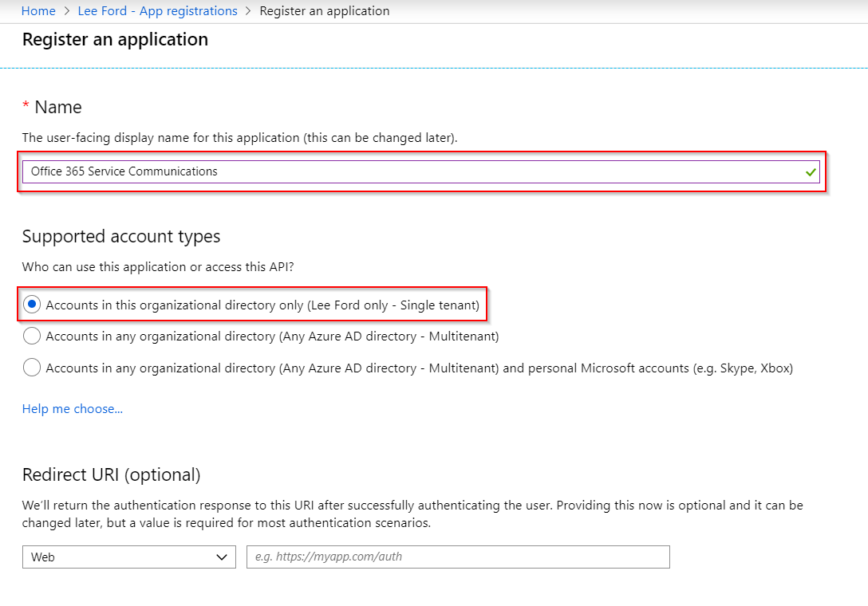Click the Redirect URI (optional) heading
This screenshot has height=606, width=868.
click(111, 475)
